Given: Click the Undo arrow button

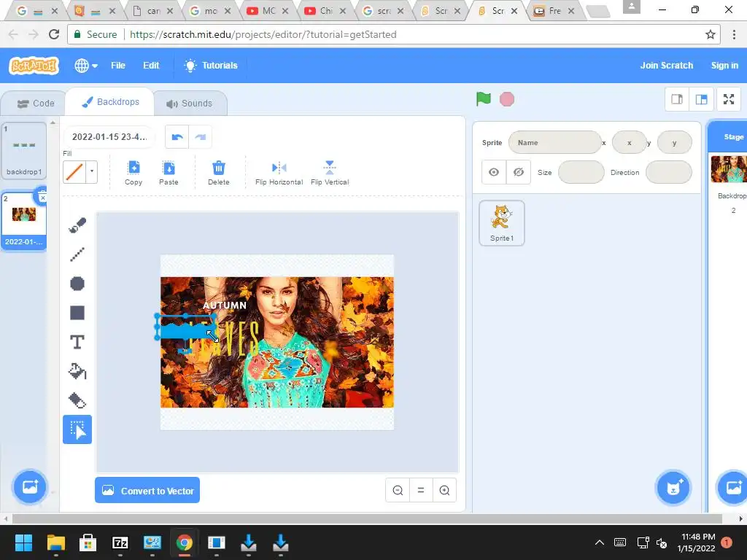Looking at the screenshot, I should 177,137.
